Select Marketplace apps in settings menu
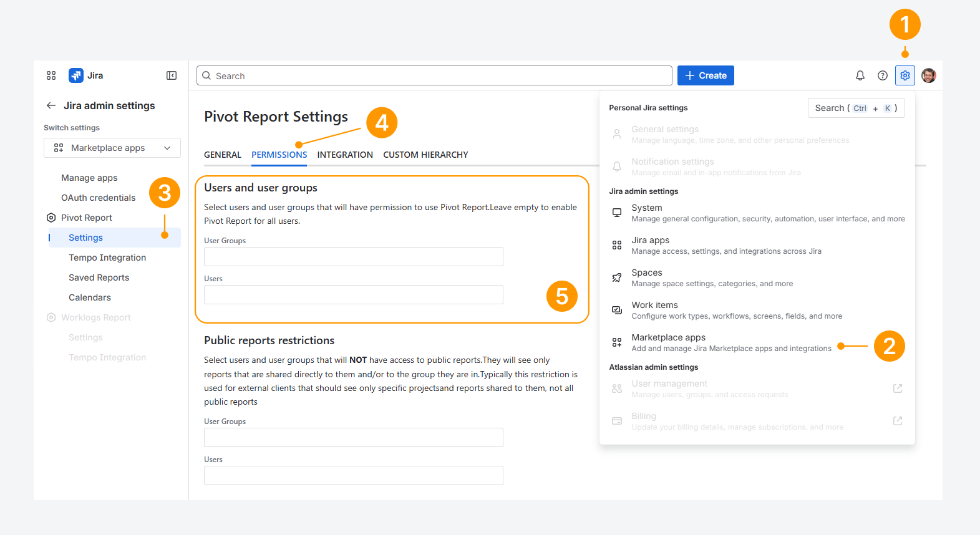This screenshot has width=980, height=535. click(x=757, y=342)
